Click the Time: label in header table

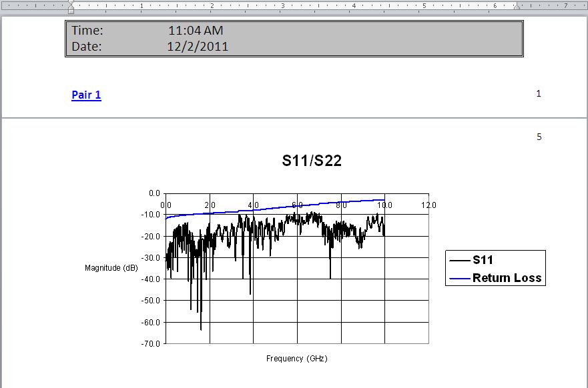coord(87,31)
